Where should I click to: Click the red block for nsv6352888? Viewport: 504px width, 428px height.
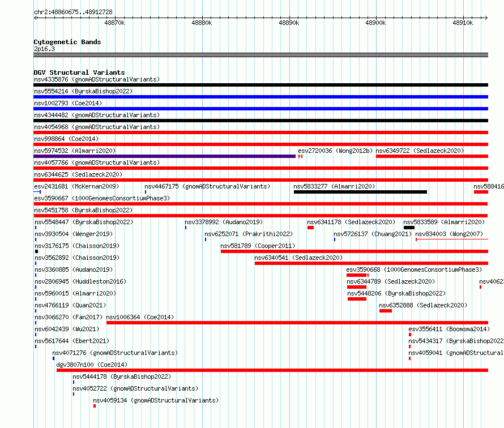pos(386,311)
